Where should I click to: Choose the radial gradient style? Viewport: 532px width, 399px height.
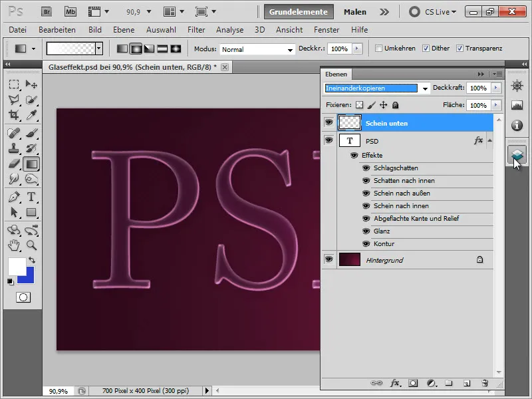click(136, 49)
